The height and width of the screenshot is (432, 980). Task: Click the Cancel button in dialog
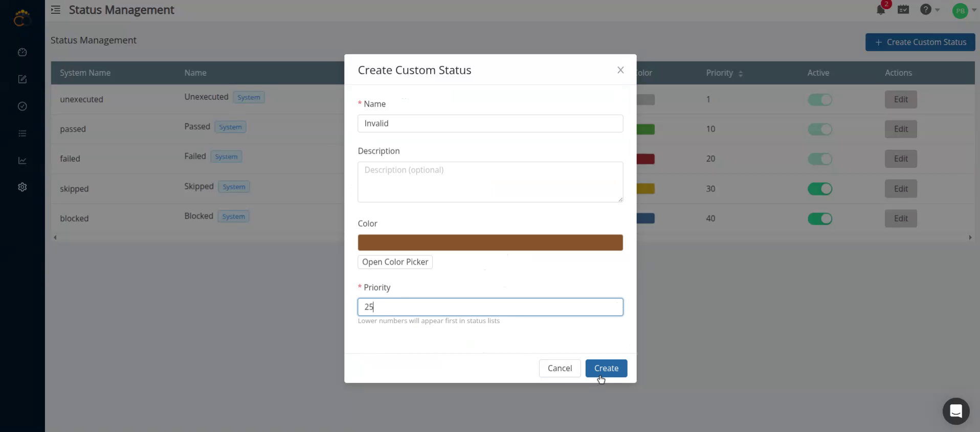pyautogui.click(x=560, y=368)
